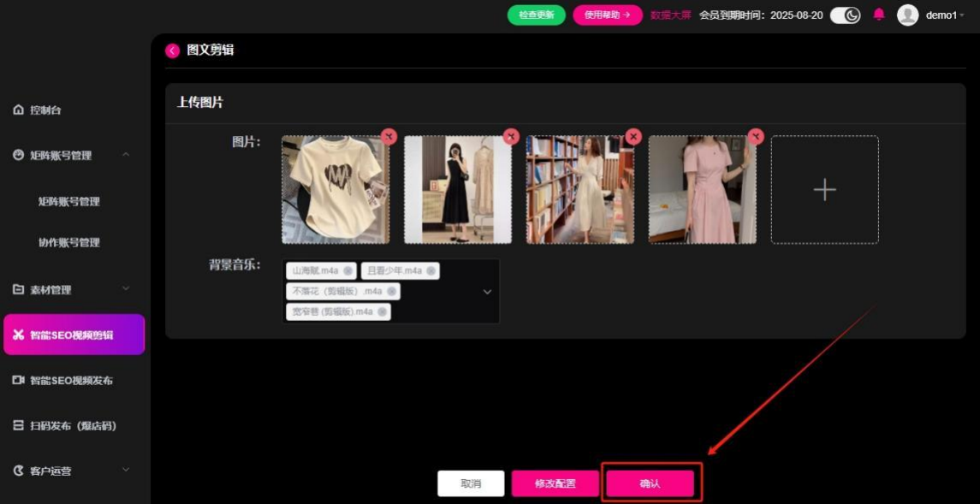
Task: Open 智能SEO视频发布 from the sidebar
Action: click(71, 380)
